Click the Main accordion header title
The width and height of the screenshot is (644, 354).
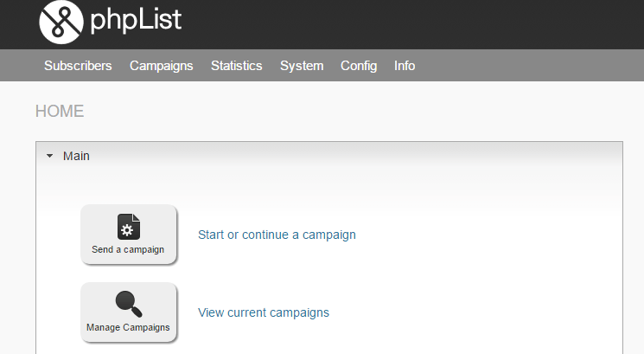tap(76, 156)
